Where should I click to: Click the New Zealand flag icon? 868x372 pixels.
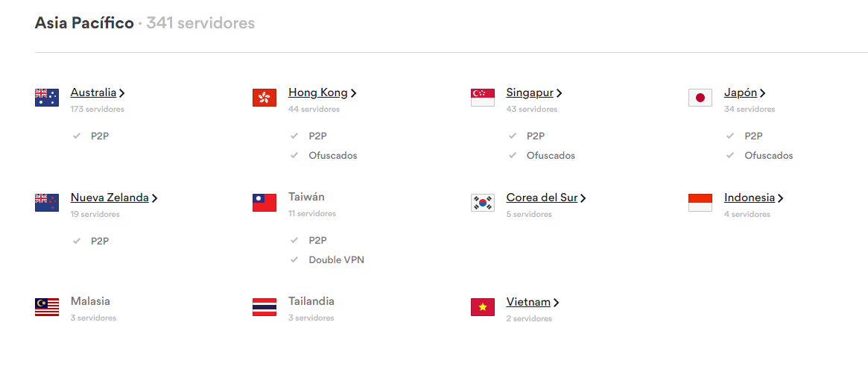point(46,203)
